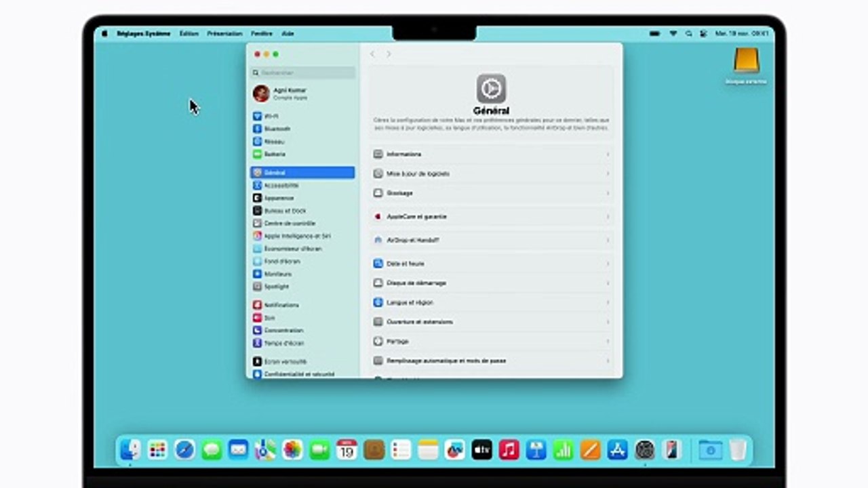Select the Réseau sidebar item

click(x=302, y=142)
